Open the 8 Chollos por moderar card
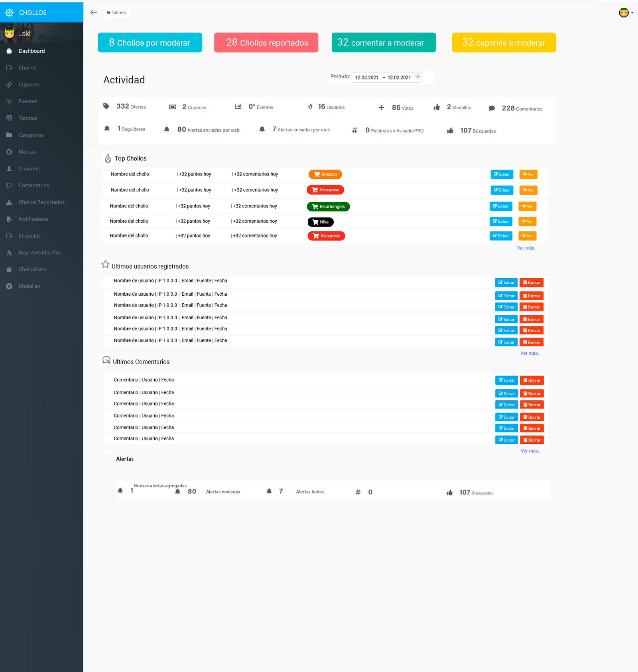 click(x=150, y=43)
